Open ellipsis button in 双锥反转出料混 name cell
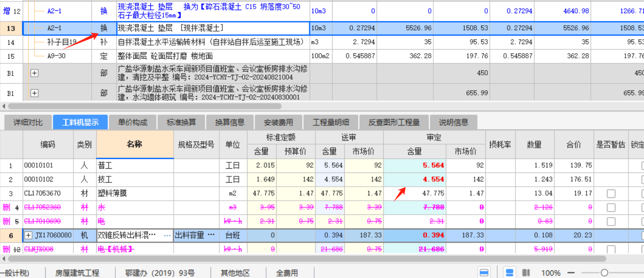The image size is (644, 278). [168, 235]
